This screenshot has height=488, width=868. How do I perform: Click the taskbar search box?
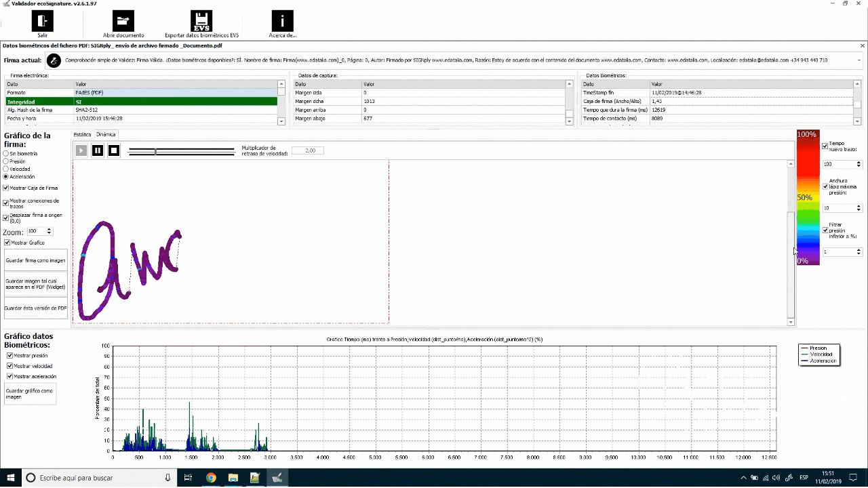100,478
